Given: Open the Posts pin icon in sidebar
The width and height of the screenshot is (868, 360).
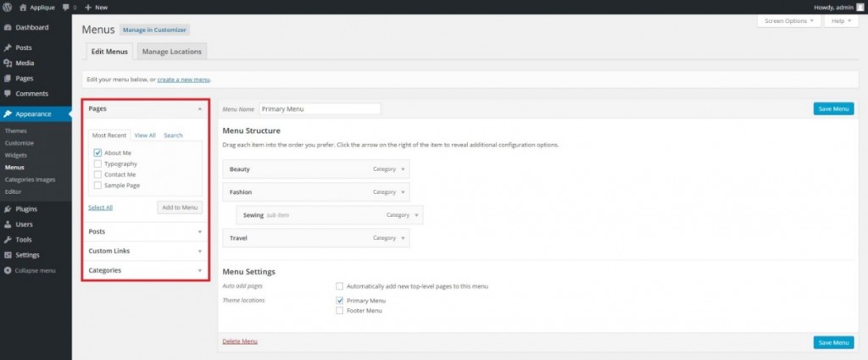Looking at the screenshot, I should [8, 47].
